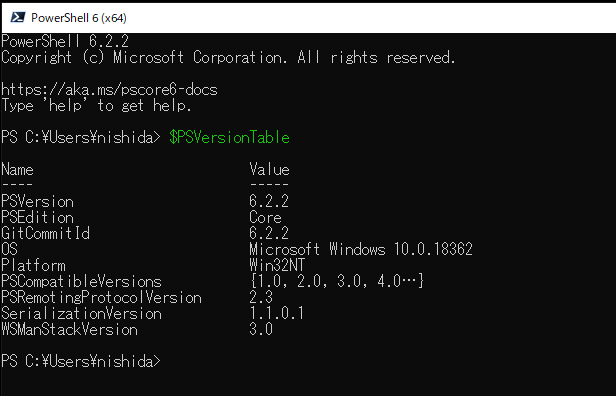The height and width of the screenshot is (396, 616).
Task: Click the PSCompatibleVersions row name
Action: [x=81, y=282]
